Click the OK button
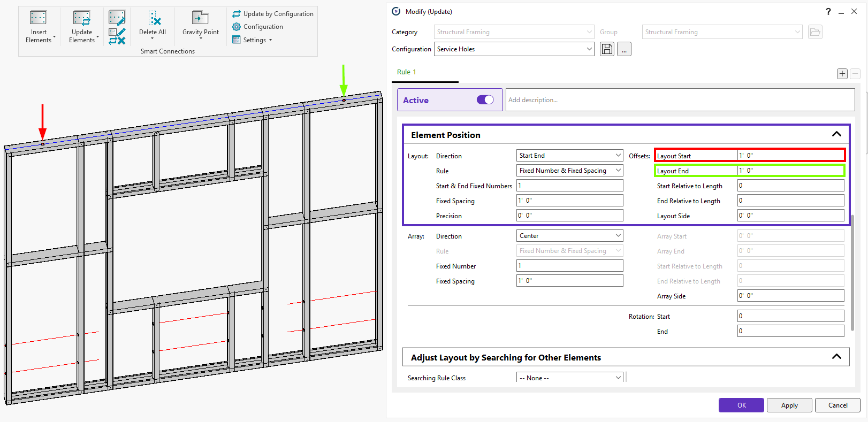 click(741, 405)
